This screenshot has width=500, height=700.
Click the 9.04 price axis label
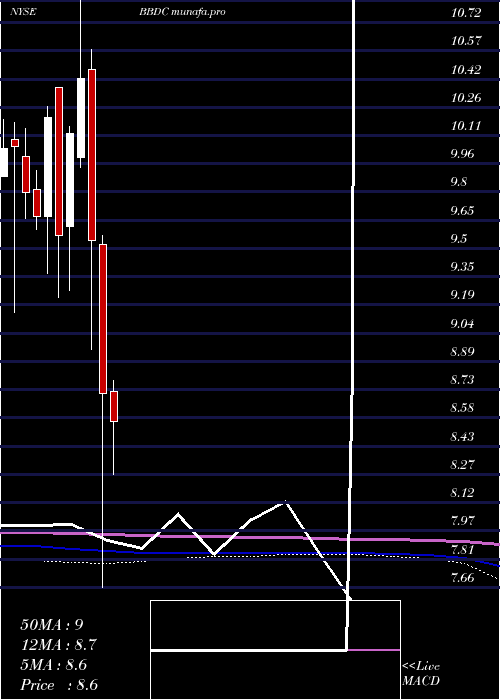464,323
